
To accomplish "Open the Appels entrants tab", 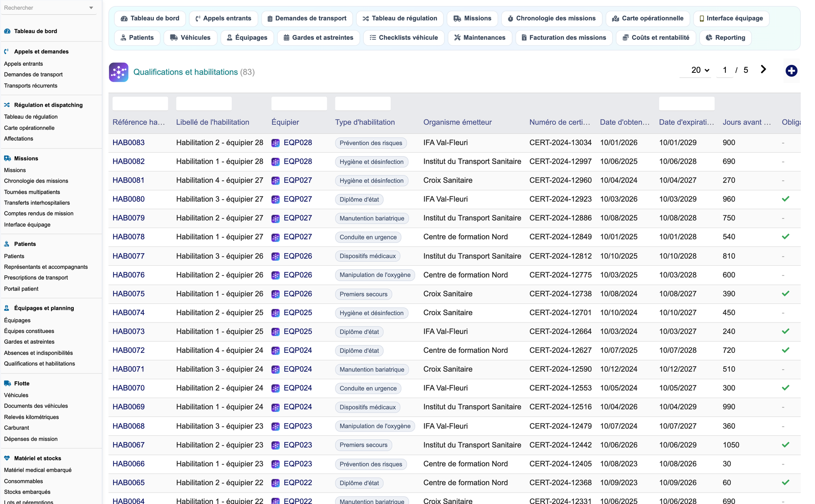I will point(223,18).
